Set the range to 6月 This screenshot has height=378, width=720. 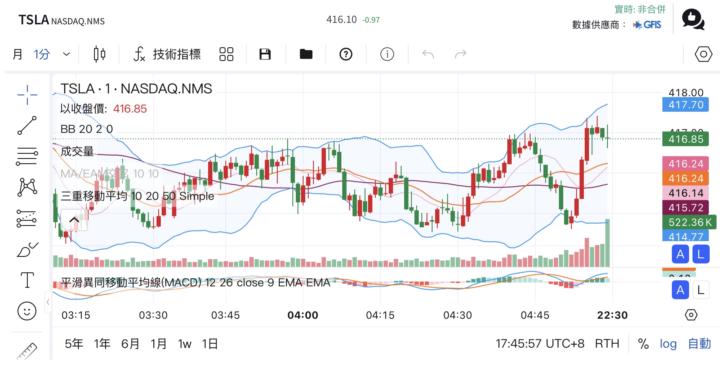click(x=130, y=344)
